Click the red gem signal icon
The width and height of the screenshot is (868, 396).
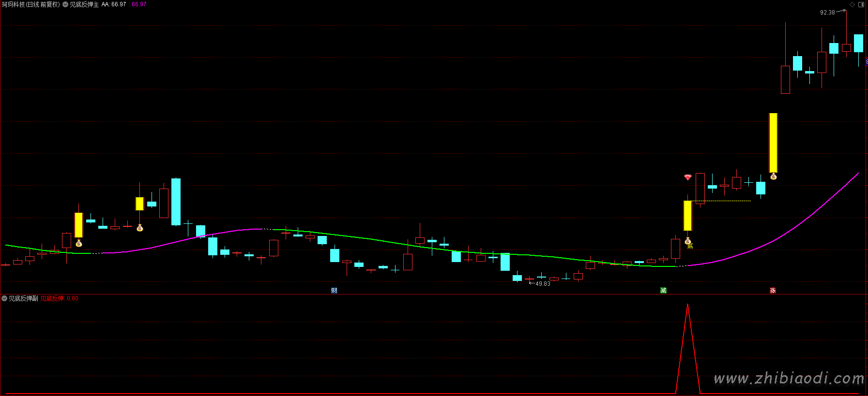click(687, 177)
